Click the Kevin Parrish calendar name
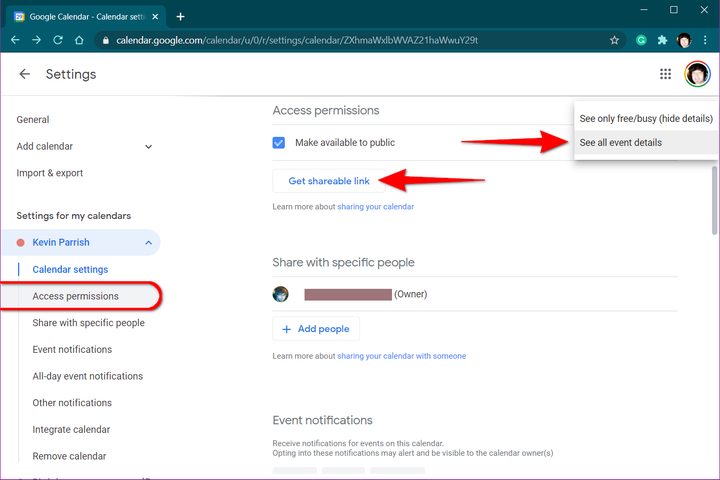This screenshot has width=720, height=480. click(x=61, y=243)
